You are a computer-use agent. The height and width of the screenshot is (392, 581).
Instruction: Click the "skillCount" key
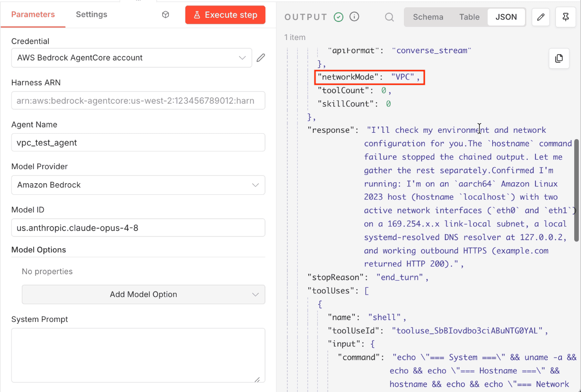click(x=347, y=104)
